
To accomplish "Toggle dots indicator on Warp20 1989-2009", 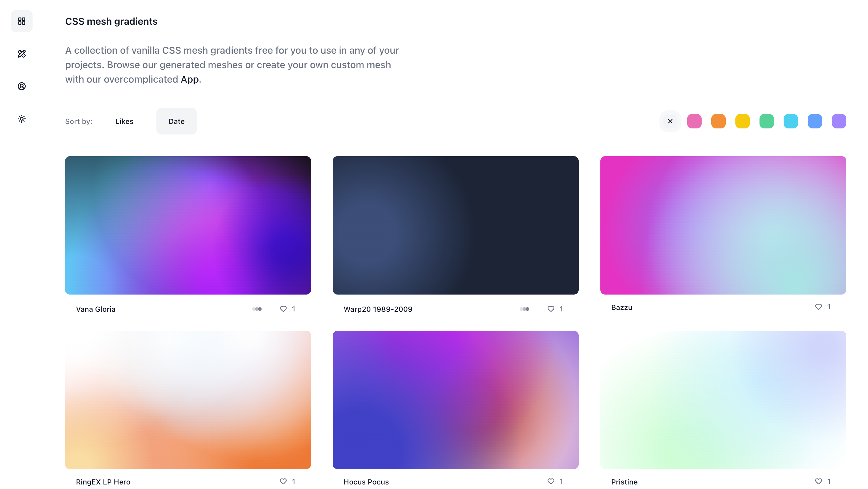I will click(524, 309).
